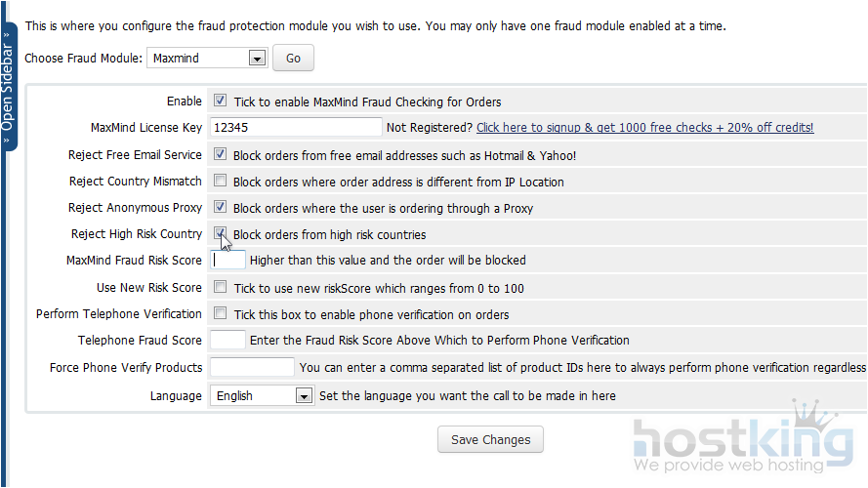
Task: Expand the Language dropdown set to English
Action: 261,395
